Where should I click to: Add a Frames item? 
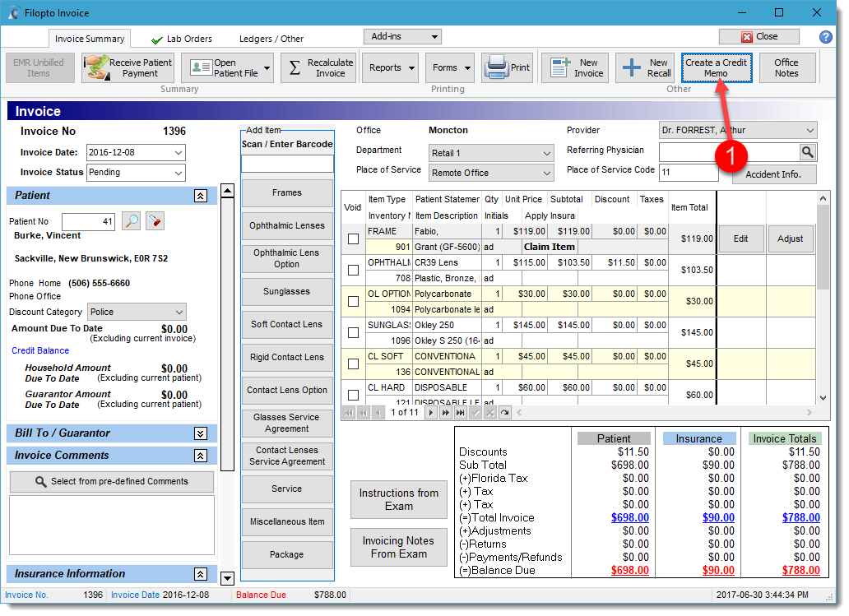pos(287,192)
